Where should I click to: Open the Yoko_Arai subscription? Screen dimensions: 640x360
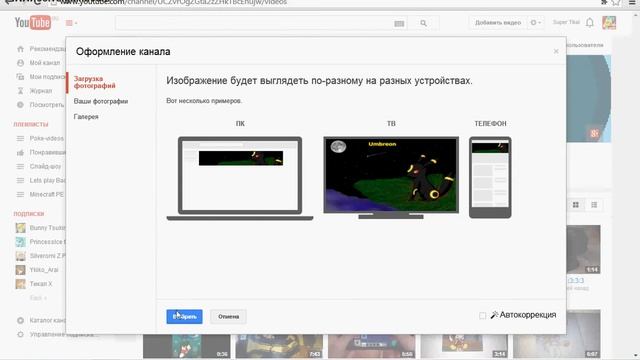[x=44, y=270]
